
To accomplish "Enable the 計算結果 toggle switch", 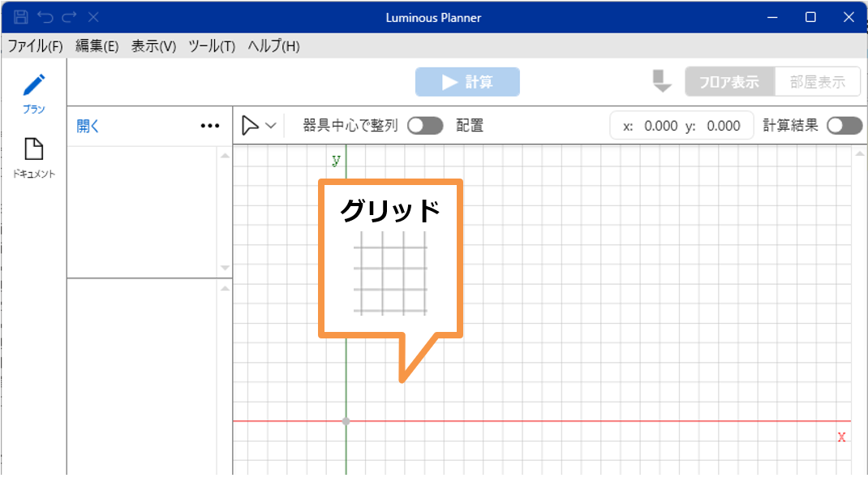I will tap(844, 126).
